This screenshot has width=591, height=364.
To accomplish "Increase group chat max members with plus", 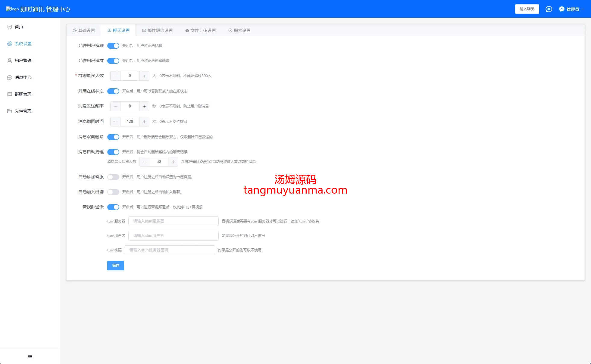I will pyautogui.click(x=145, y=76).
